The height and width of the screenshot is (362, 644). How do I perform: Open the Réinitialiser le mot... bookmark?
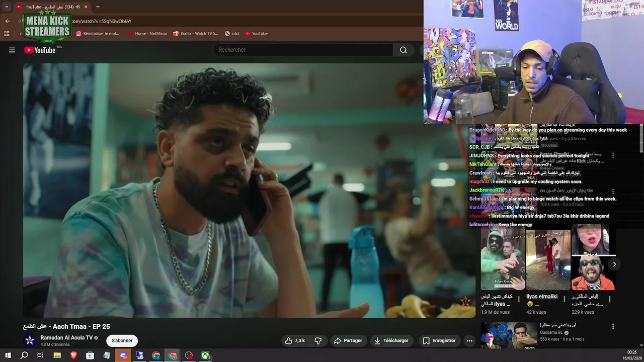[98, 33]
